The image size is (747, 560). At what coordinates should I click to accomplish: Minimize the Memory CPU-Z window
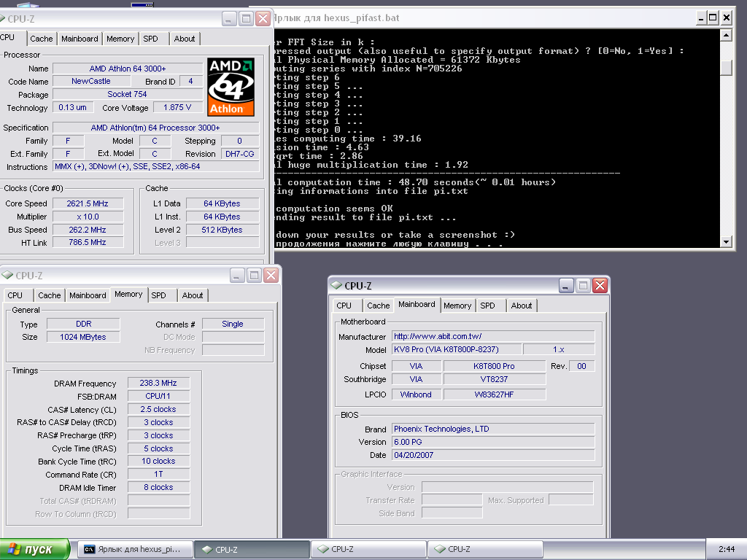237,275
